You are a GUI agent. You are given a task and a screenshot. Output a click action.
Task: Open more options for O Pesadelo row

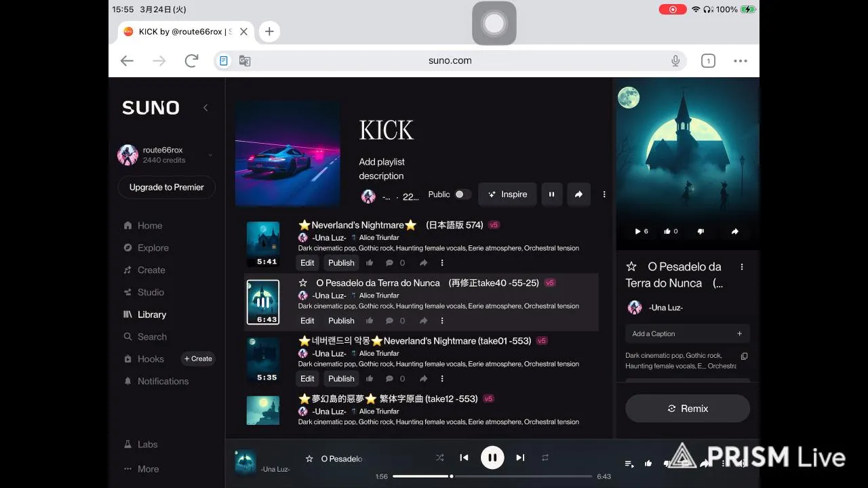[442, 321]
